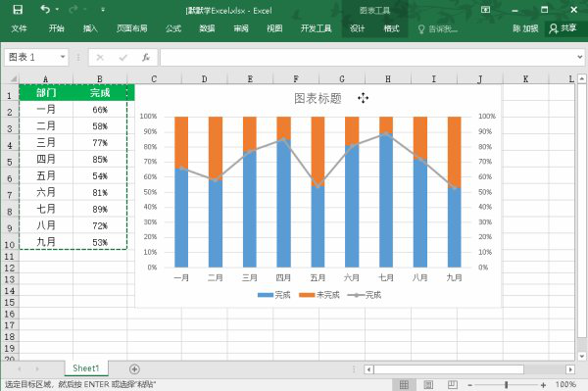Viewport: 588px width, 391px height.
Task: Switch to Normal view icon
Action: [404, 384]
